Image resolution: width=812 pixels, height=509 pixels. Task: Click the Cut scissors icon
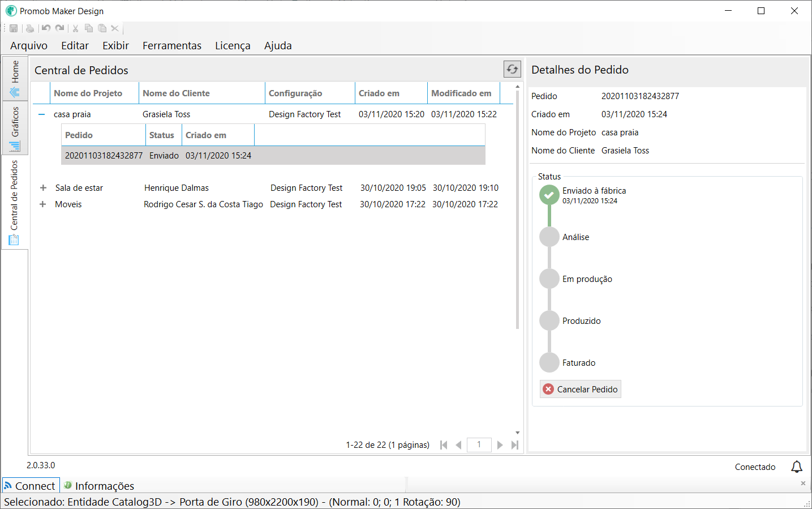click(75, 28)
